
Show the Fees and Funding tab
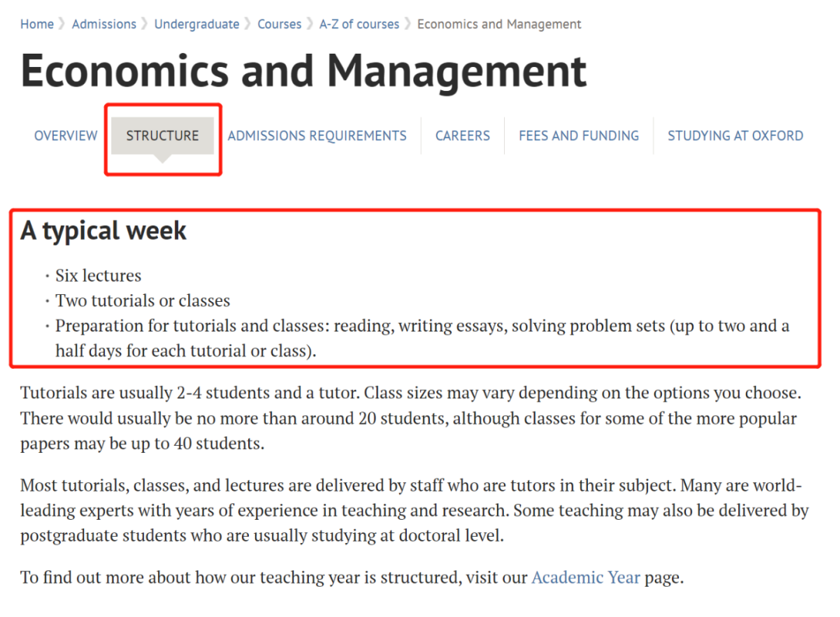[579, 135]
